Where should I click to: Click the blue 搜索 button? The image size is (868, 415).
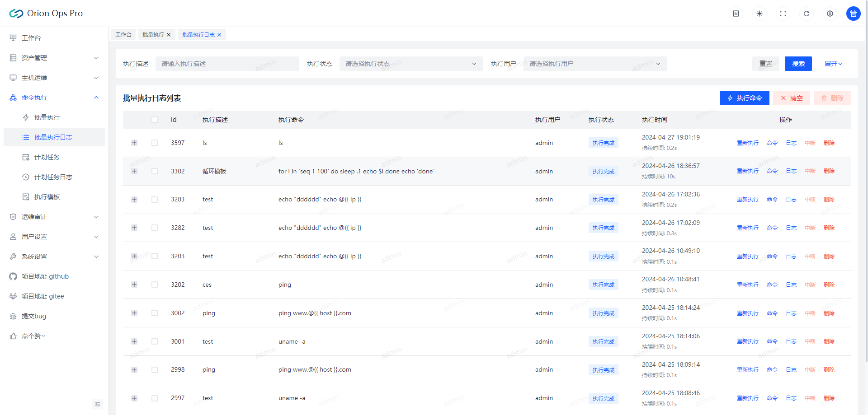click(798, 64)
